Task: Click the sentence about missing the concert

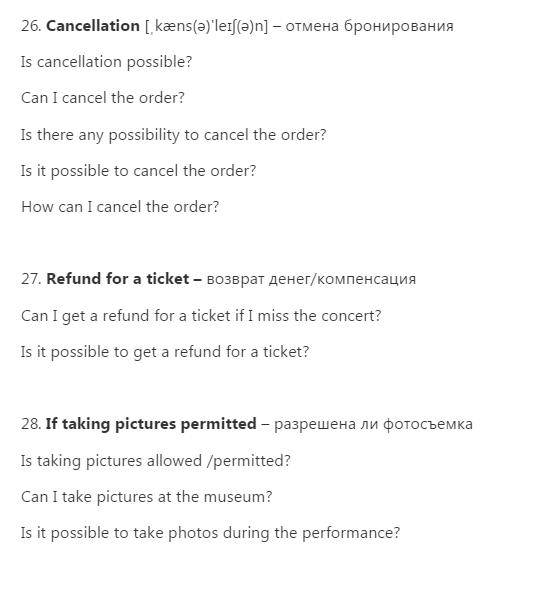Action: coord(201,316)
